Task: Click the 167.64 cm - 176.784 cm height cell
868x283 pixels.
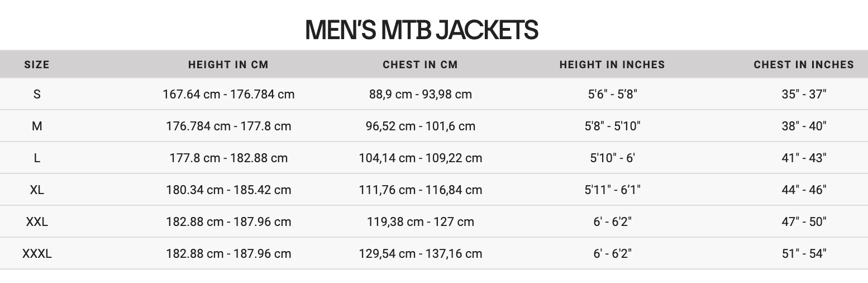Action: [x=228, y=94]
